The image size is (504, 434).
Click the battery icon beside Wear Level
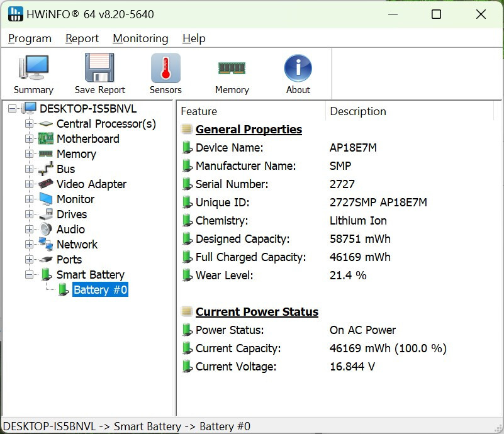click(x=188, y=275)
